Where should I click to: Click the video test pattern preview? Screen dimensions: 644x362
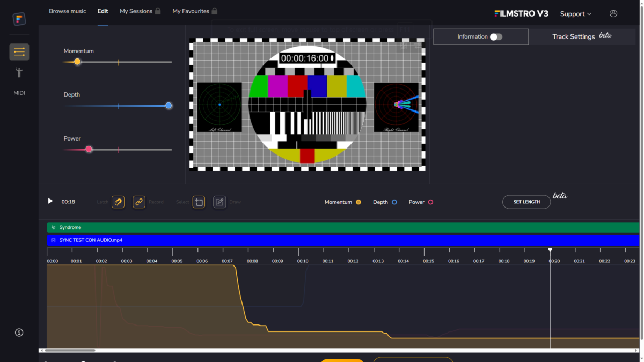click(308, 104)
